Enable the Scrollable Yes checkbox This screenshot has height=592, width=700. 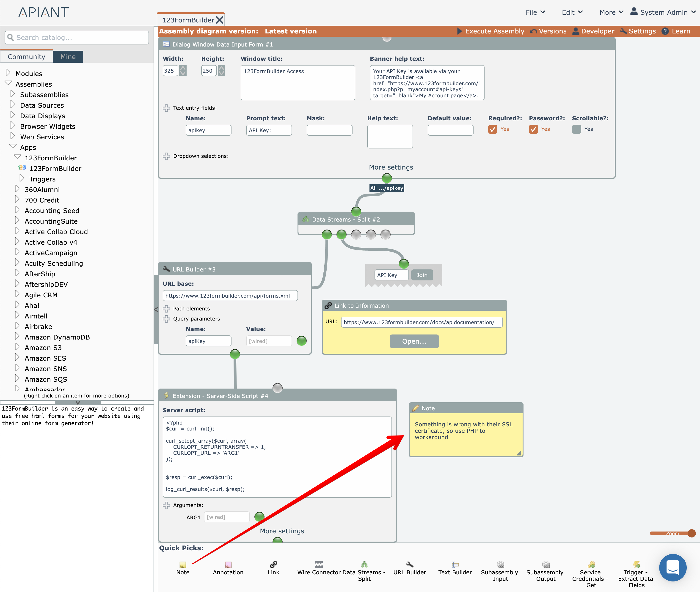click(576, 129)
